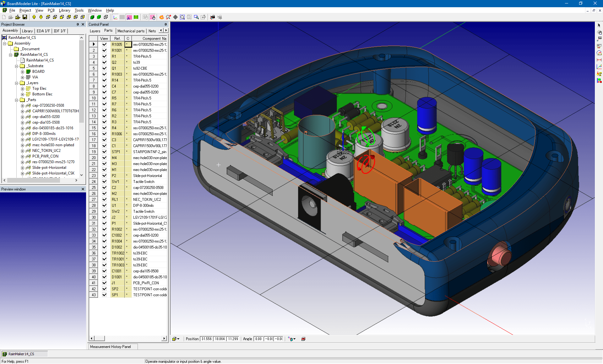Click the wireframe display mode icon
This screenshot has height=364, width=603.
coord(106,17)
